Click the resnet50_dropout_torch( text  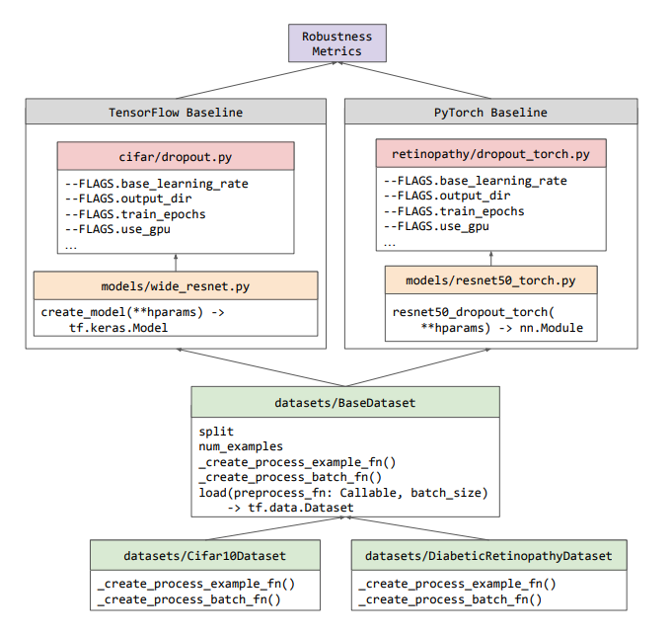(474, 312)
